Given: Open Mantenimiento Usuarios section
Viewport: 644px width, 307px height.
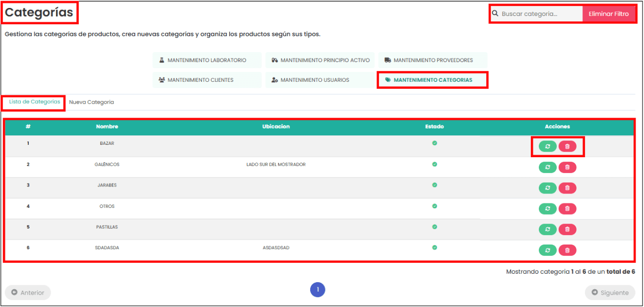Looking at the screenshot, I should coord(320,80).
